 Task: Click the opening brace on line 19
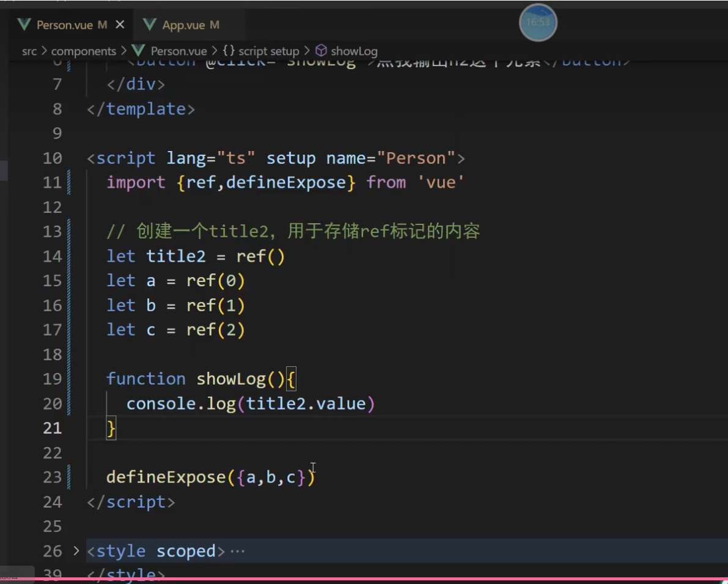pos(291,379)
